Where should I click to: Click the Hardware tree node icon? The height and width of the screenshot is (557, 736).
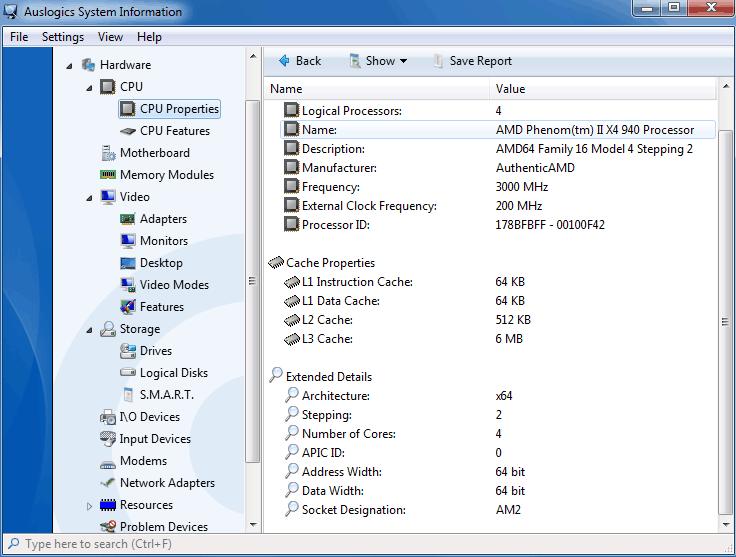pos(88,65)
